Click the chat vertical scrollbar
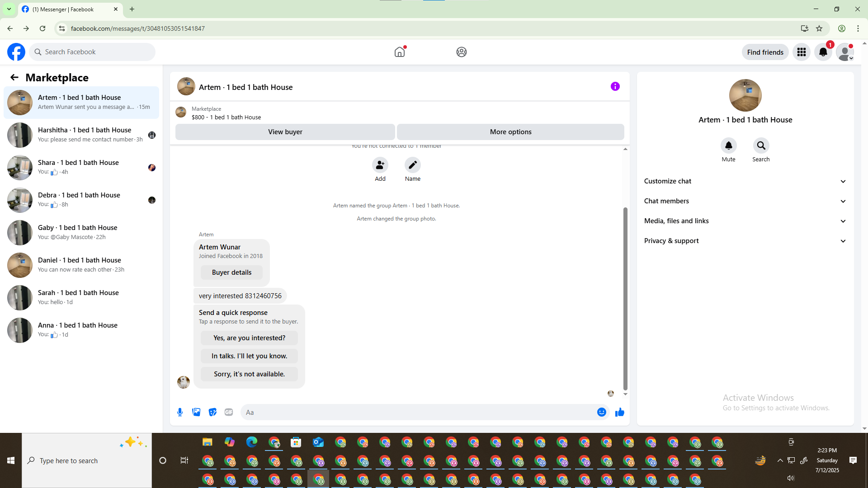868x488 pixels. (x=625, y=298)
